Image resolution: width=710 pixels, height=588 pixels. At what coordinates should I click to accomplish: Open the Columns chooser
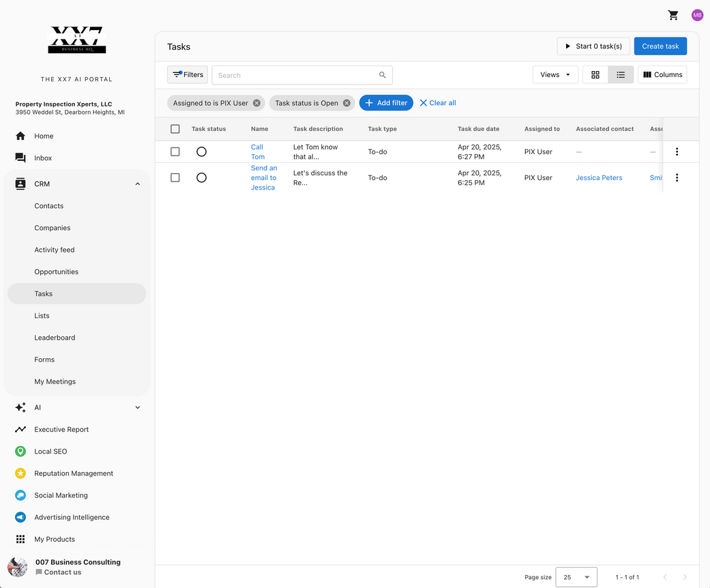pyautogui.click(x=662, y=75)
